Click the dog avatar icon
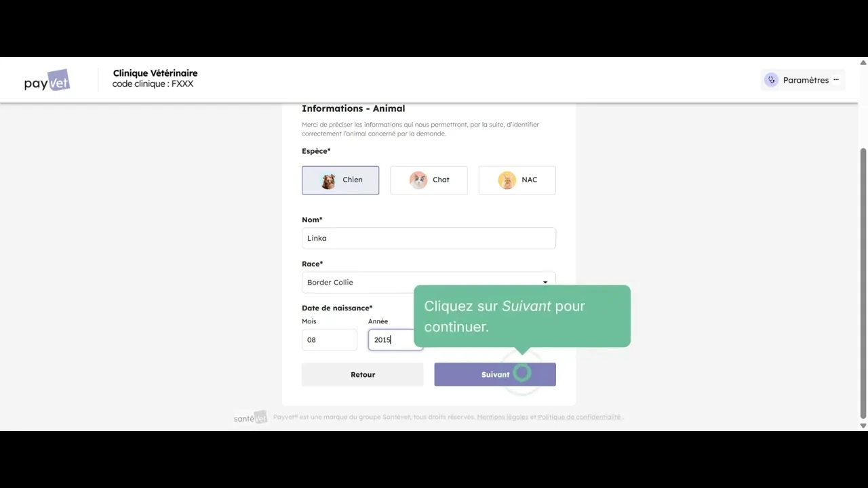Screen dimensions: 868x488 [328, 180]
